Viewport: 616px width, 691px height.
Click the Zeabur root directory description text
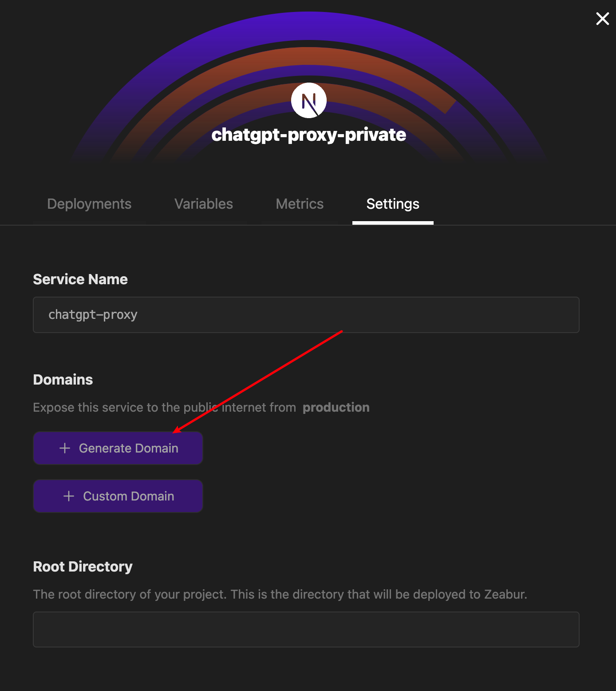pos(280,594)
